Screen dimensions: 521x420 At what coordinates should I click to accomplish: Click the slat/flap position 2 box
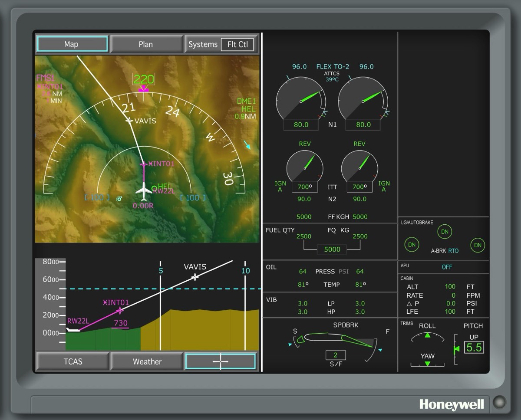[336, 355]
